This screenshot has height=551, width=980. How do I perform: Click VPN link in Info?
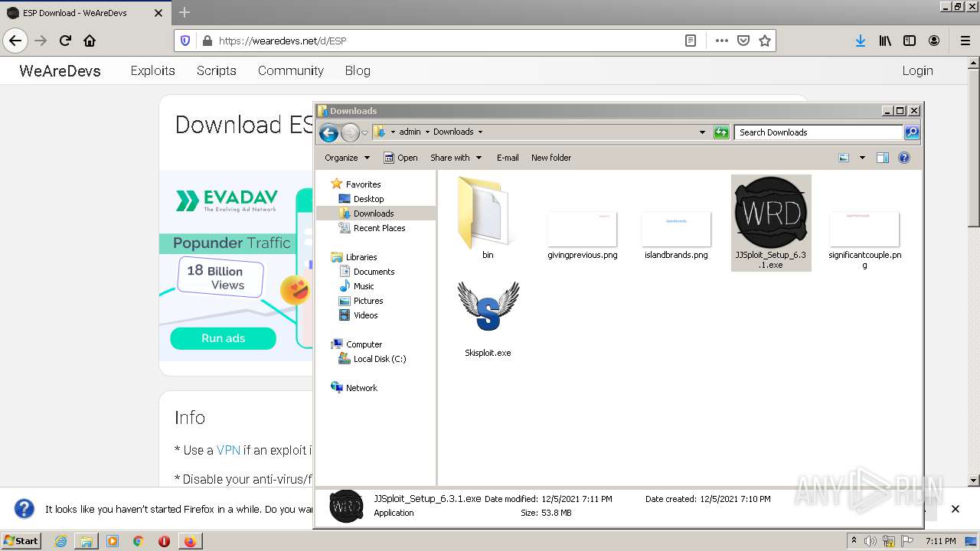pyautogui.click(x=228, y=450)
